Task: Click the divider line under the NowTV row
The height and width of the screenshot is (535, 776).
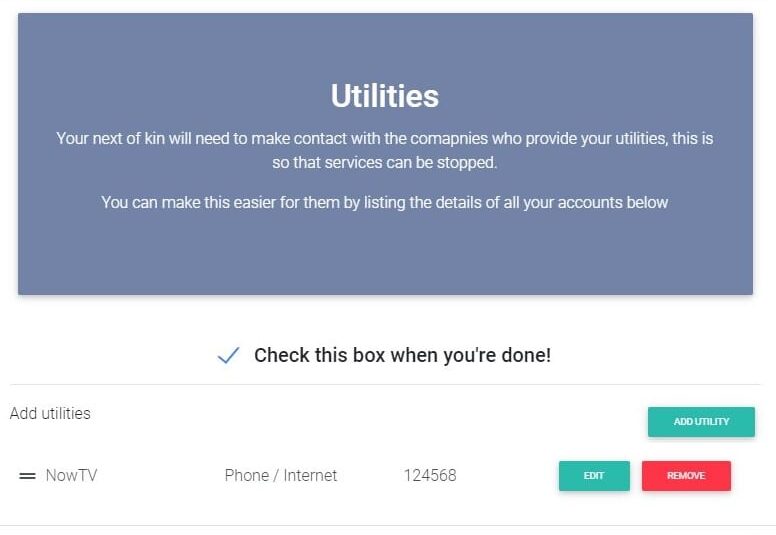Action: point(385,525)
